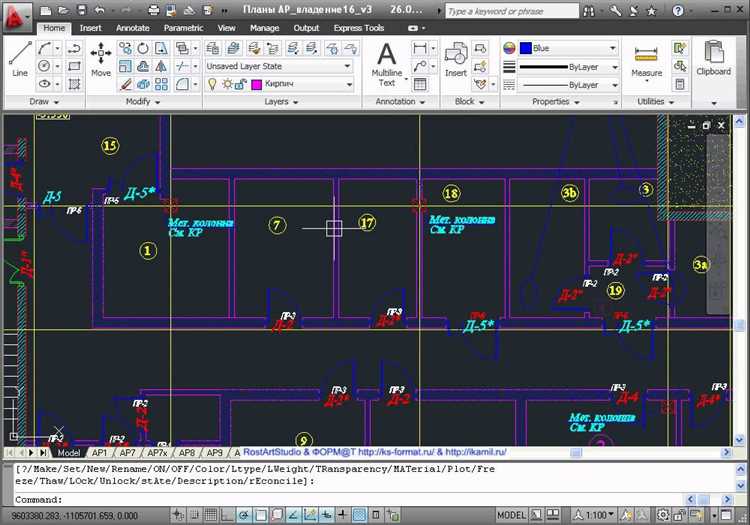The height and width of the screenshot is (525, 750).
Task: Activate the Move tool
Action: coord(101,58)
